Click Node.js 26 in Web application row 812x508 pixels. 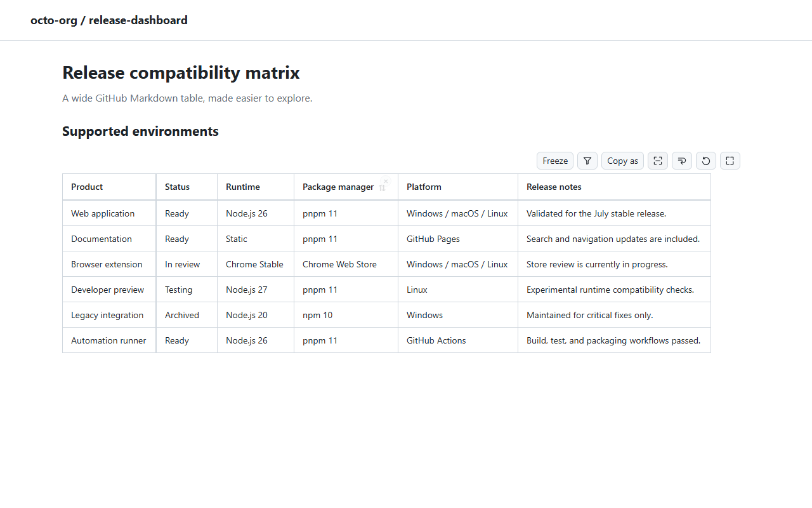[256, 213]
